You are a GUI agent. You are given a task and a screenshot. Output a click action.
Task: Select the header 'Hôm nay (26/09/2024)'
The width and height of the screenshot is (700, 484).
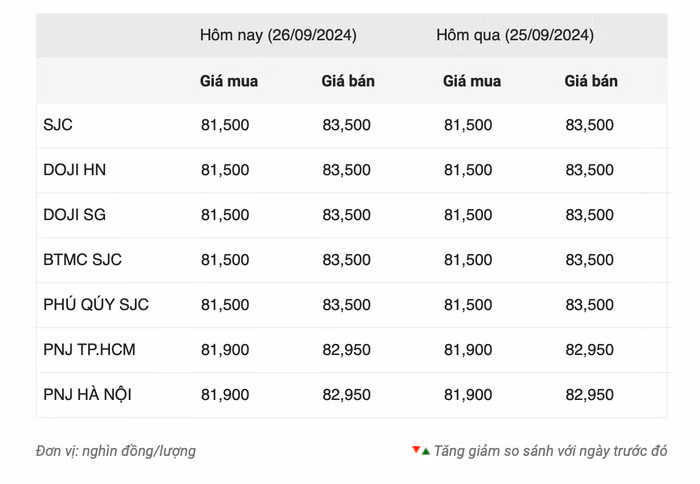point(278,35)
